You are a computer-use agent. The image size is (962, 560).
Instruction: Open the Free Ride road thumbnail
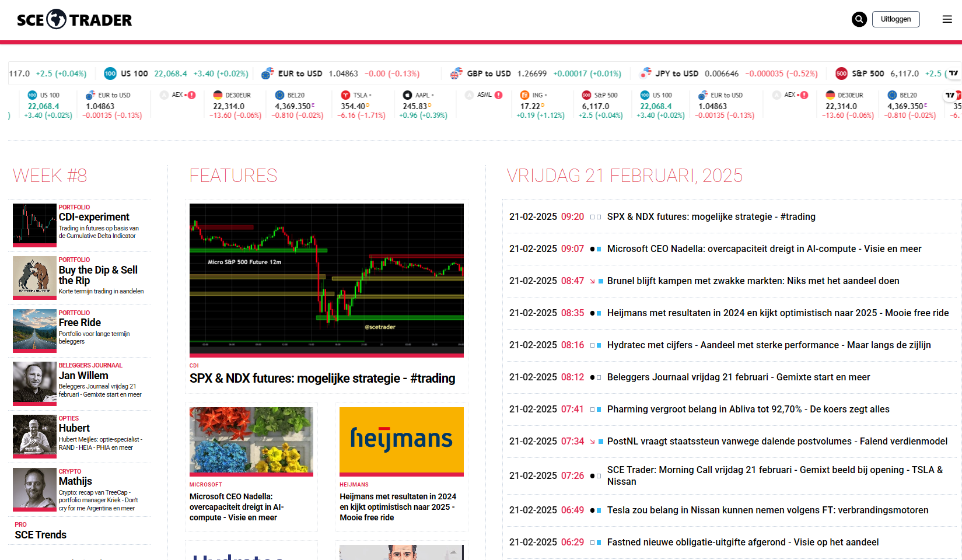pyautogui.click(x=34, y=331)
